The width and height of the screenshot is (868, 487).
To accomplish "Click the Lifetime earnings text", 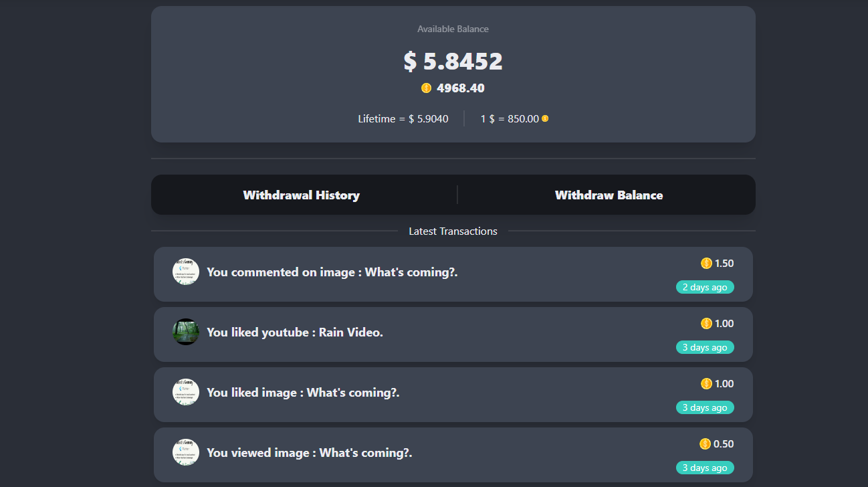I will pyautogui.click(x=403, y=119).
